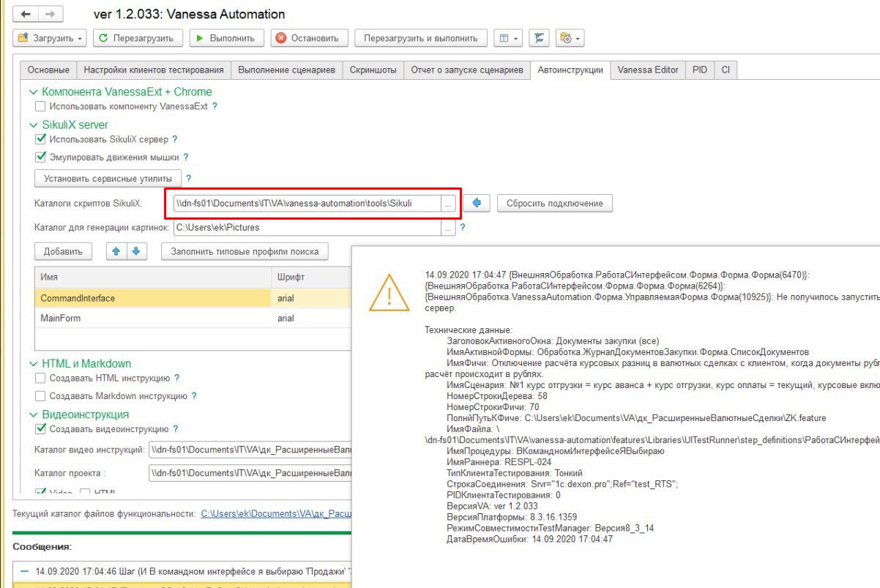
Task: Enable Создавать HTML инструкцию checkbox
Action: 40,378
